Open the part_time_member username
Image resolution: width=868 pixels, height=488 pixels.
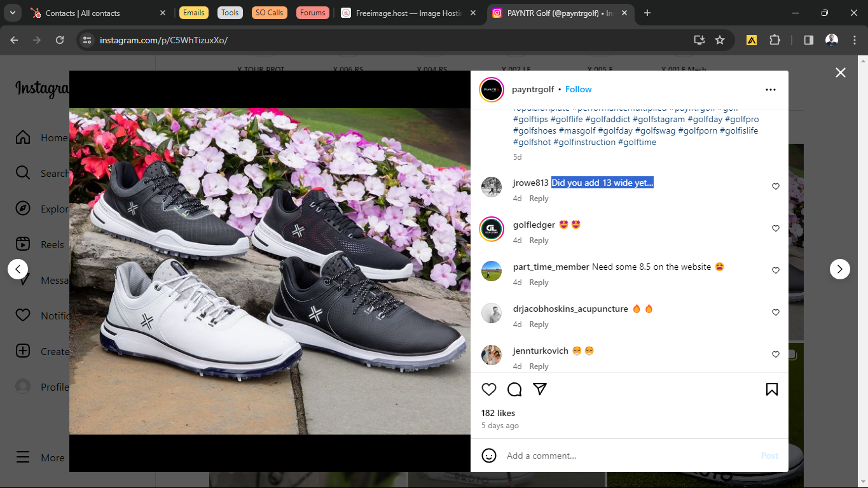tap(551, 267)
